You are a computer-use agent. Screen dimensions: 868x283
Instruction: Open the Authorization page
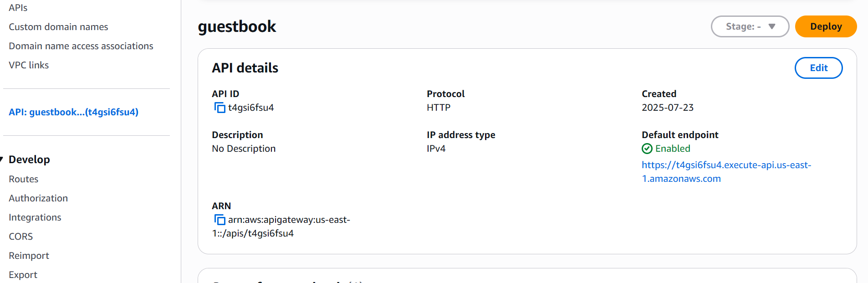point(38,198)
